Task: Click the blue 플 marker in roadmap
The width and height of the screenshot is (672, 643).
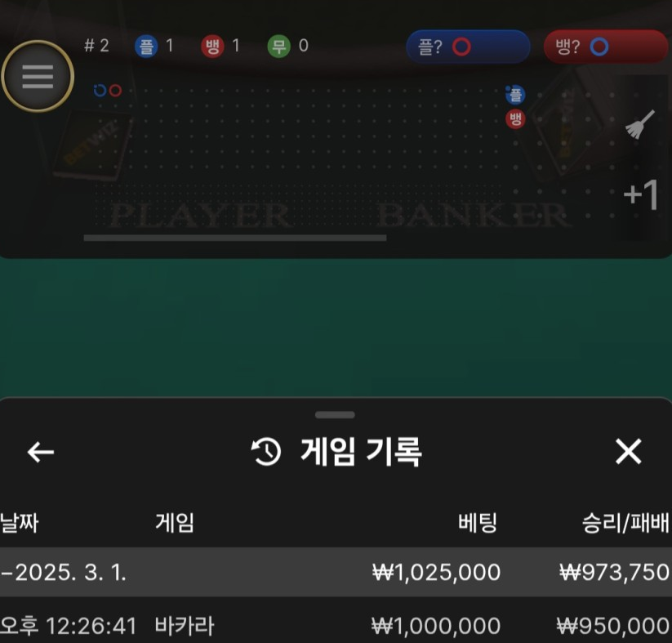Action: click(515, 95)
